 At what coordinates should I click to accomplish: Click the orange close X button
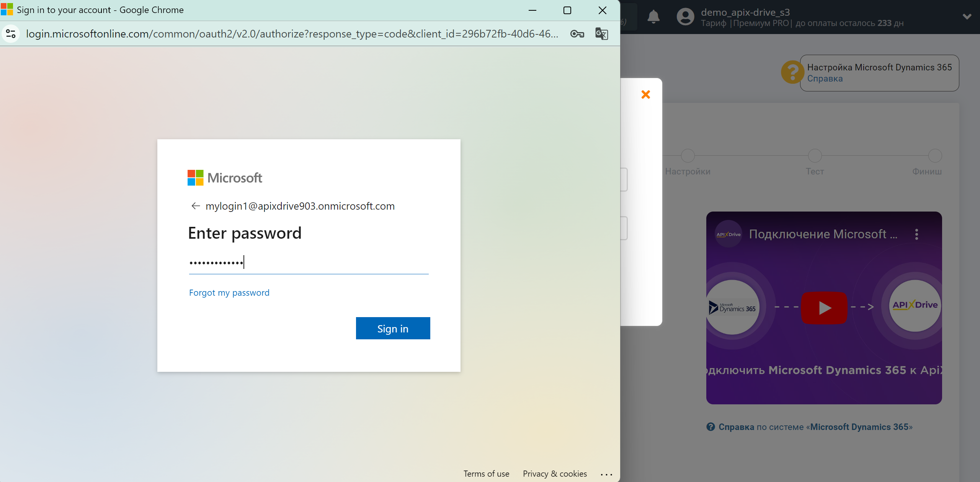click(x=646, y=94)
